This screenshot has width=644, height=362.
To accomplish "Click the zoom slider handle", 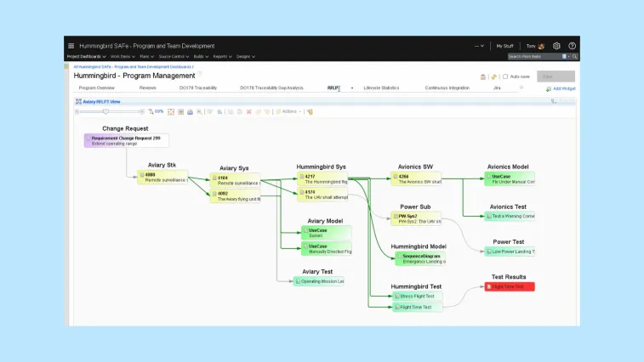I will coord(106,111).
